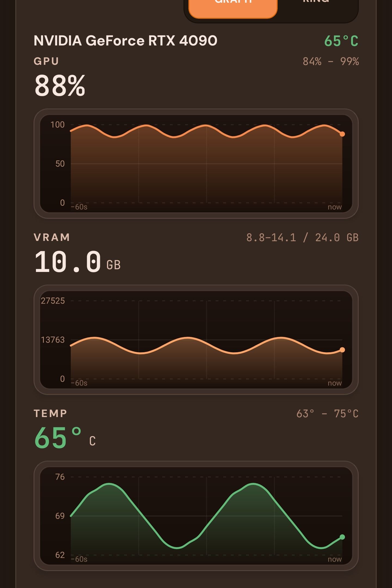The width and height of the screenshot is (392, 588).
Task: Click the 69 axis label in temp graph
Action: point(60,516)
